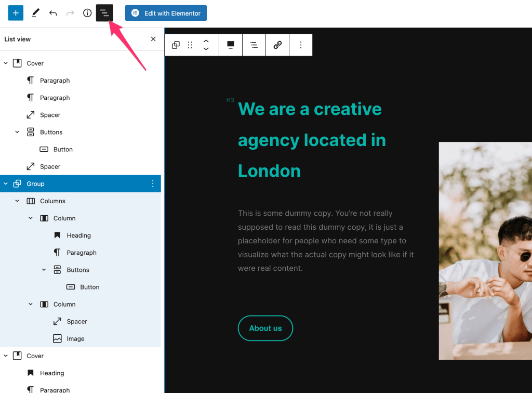Collapse the Cover containing the Paragraph blocks
The width and height of the screenshot is (532, 393).
6,63
